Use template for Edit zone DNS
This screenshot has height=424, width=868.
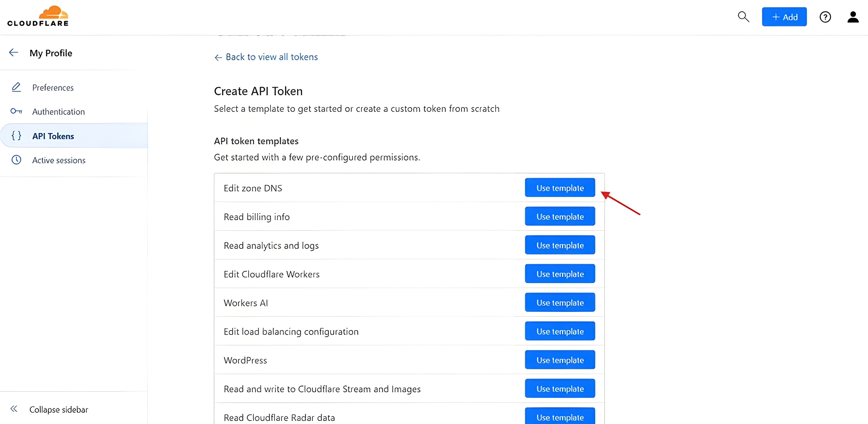coord(560,187)
